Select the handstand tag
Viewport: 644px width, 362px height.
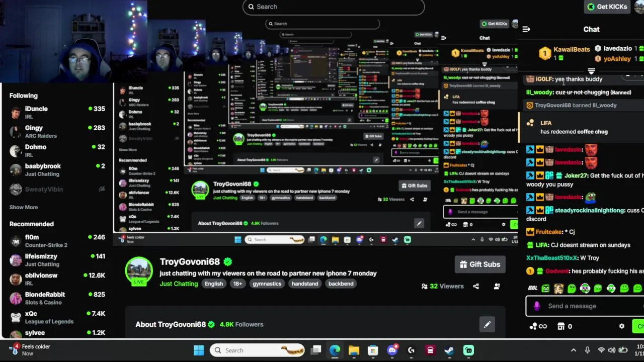coord(305,284)
